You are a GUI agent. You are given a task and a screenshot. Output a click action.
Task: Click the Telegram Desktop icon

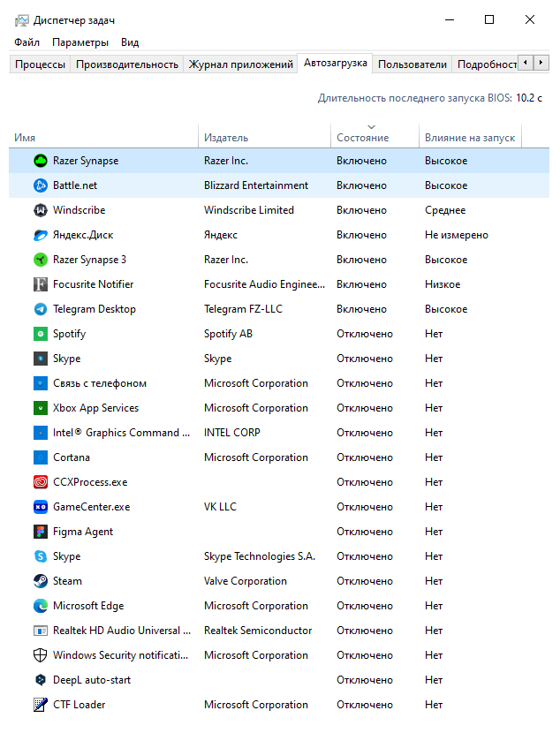pyautogui.click(x=41, y=309)
